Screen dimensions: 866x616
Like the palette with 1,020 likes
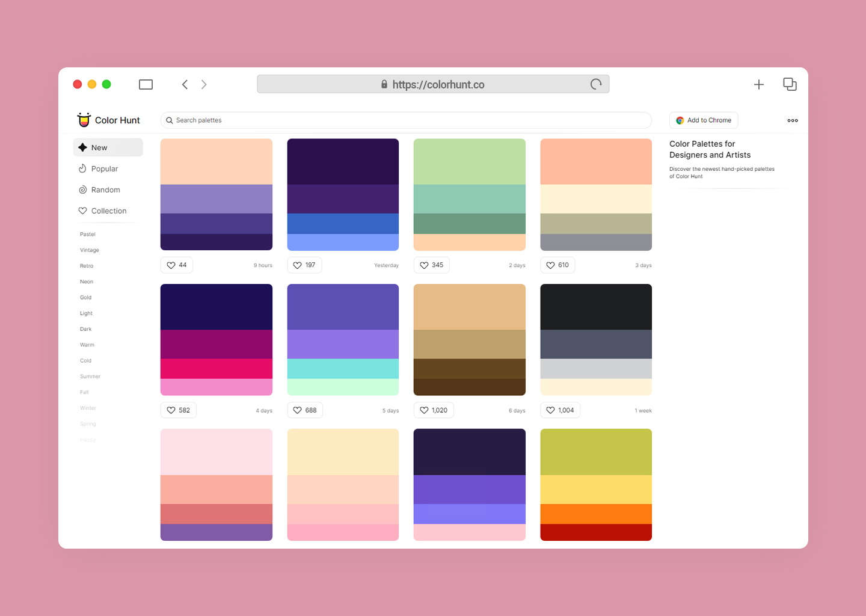pyautogui.click(x=434, y=410)
